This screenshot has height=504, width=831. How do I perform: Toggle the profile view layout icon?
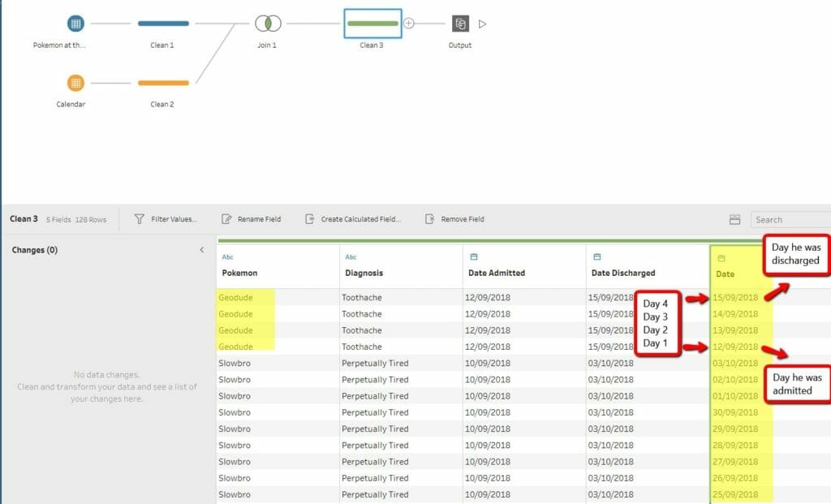(x=734, y=219)
